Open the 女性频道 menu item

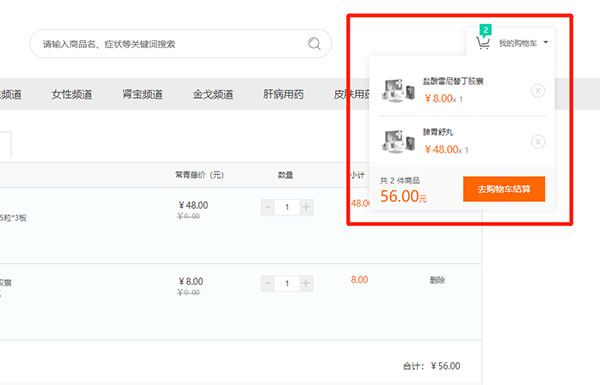click(72, 94)
